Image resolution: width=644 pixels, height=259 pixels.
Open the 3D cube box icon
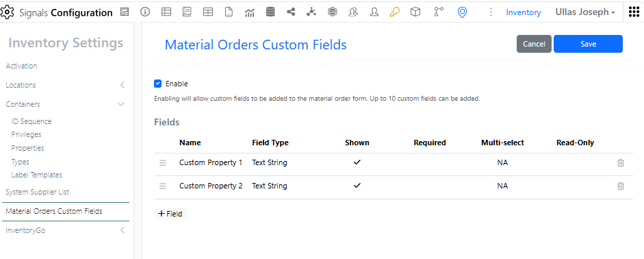pos(415,12)
